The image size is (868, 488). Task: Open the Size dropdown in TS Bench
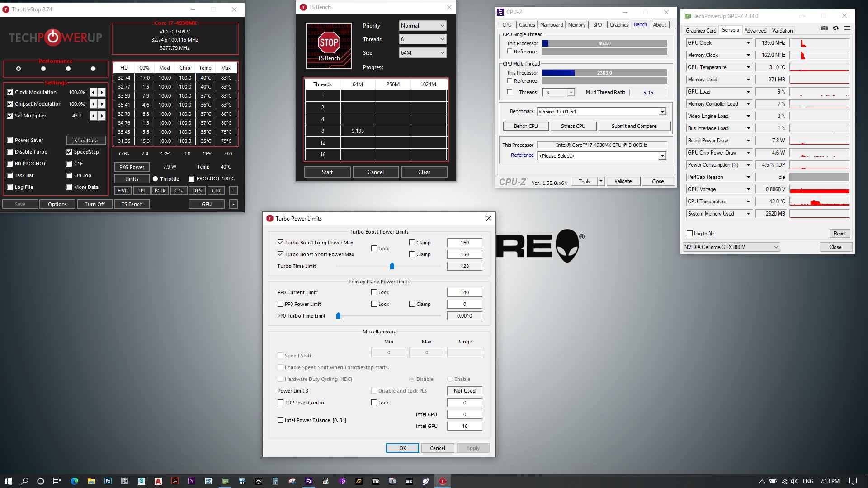click(x=423, y=53)
